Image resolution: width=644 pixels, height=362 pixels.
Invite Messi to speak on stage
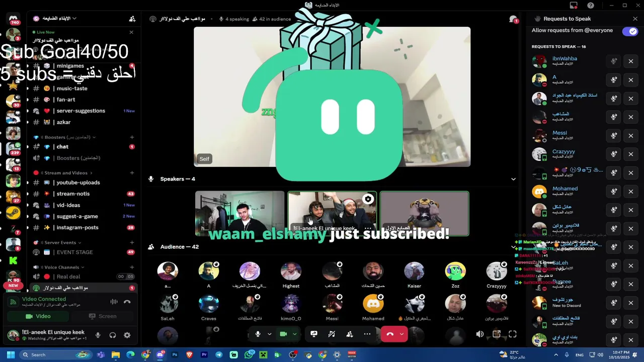614,136
